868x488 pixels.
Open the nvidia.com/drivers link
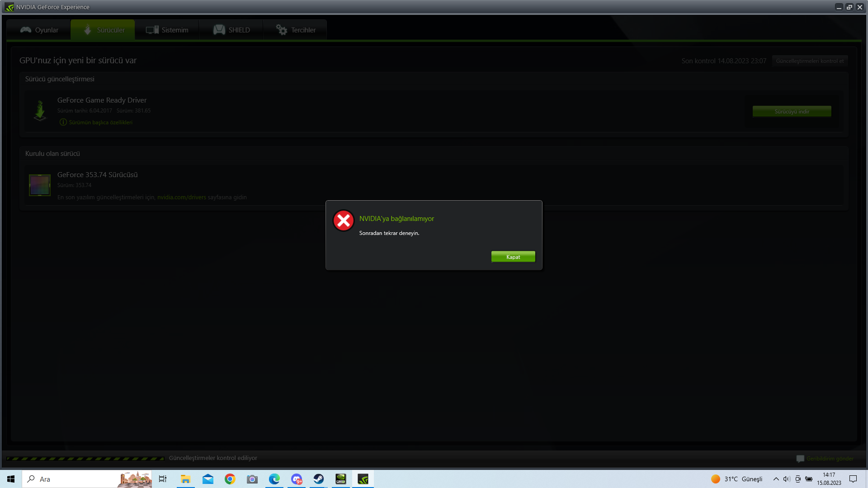coord(181,197)
